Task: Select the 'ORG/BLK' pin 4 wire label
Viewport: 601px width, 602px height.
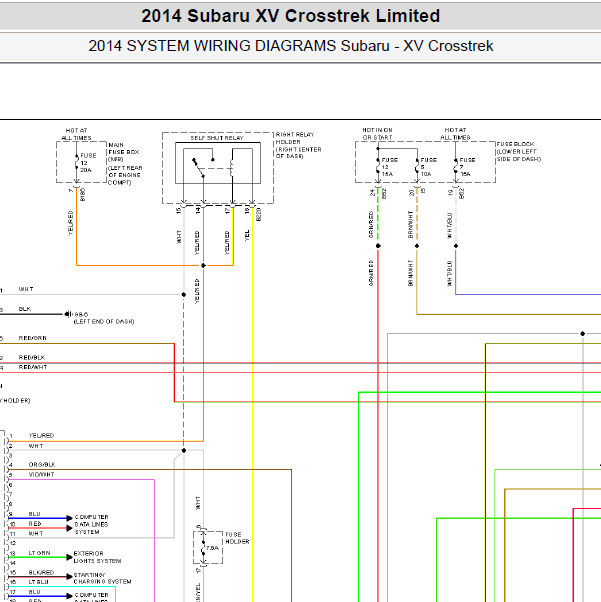Action: coord(42,465)
